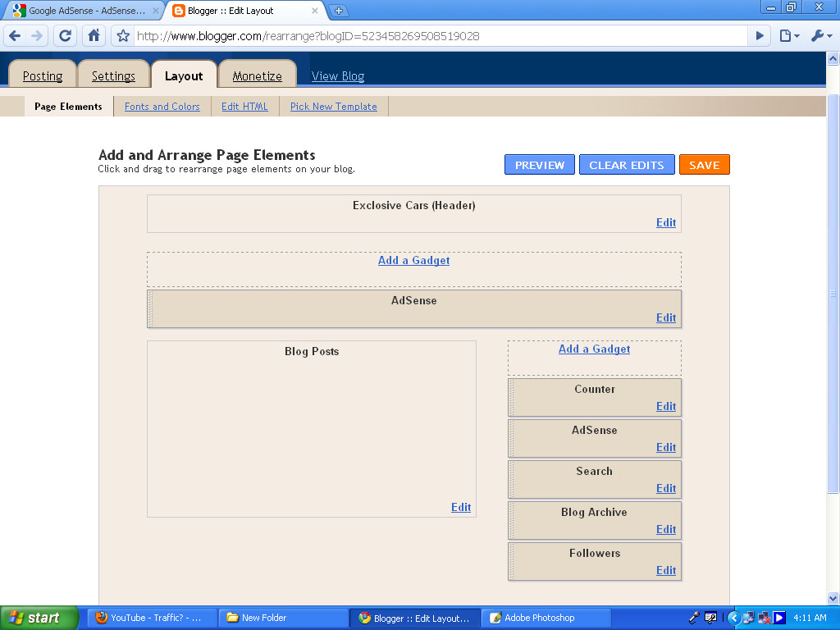
Task: Open the Edit HTML link
Action: click(244, 106)
